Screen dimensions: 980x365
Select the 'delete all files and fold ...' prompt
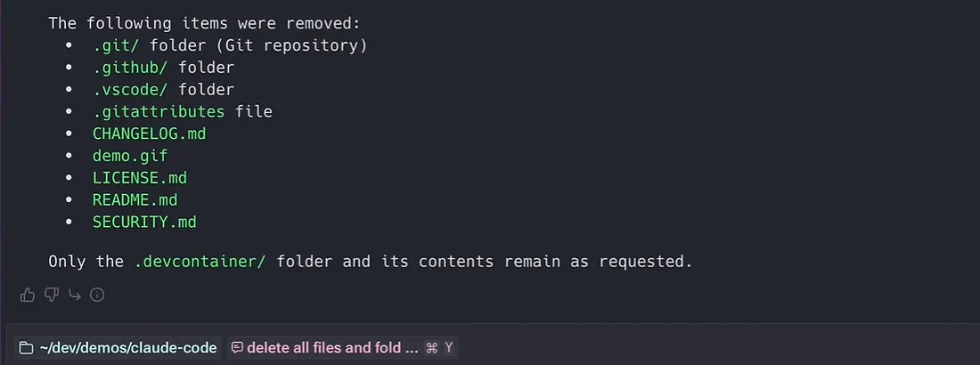coord(332,348)
